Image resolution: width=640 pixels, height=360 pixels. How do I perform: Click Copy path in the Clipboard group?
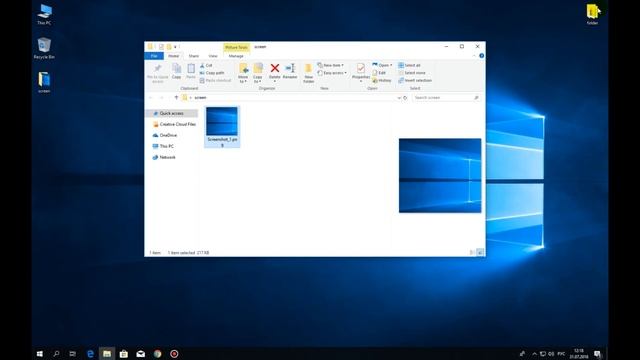coord(212,73)
